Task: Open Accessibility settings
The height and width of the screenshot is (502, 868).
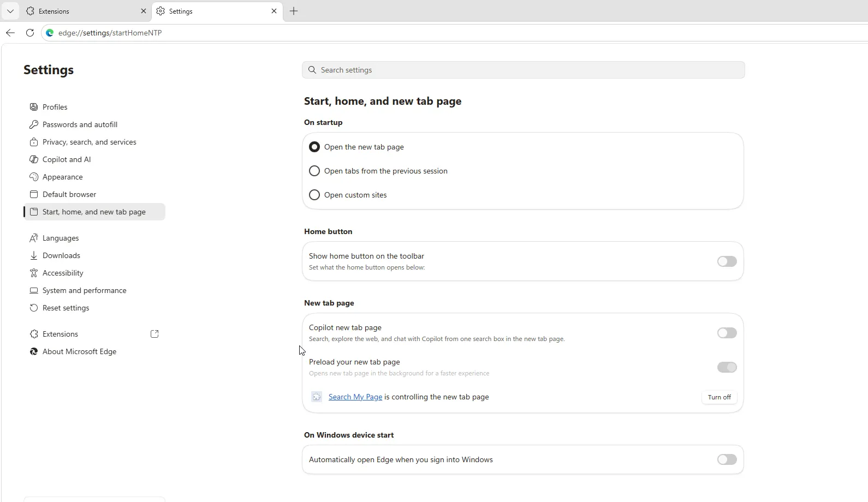Action: click(x=94, y=273)
